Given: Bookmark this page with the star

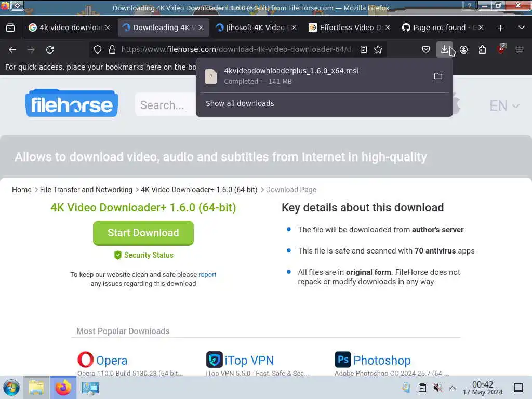Looking at the screenshot, I should click(x=378, y=49).
